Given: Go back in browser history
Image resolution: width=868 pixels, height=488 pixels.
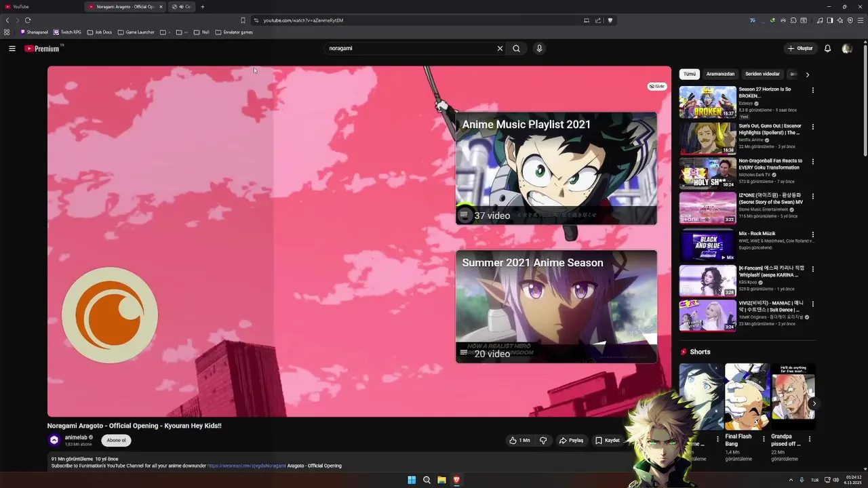Looking at the screenshot, I should coord(7,20).
